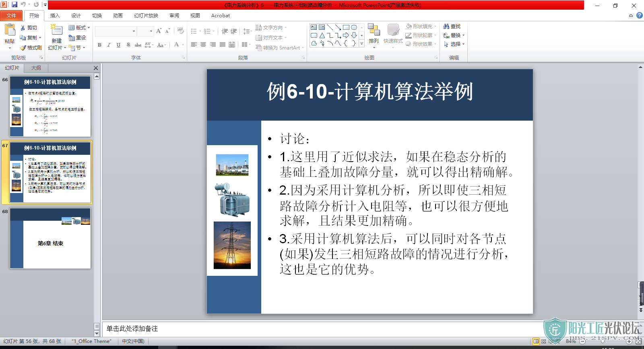The height and width of the screenshot is (349, 644).
Task: Click the zoom out minus button
Action: pos(582,341)
